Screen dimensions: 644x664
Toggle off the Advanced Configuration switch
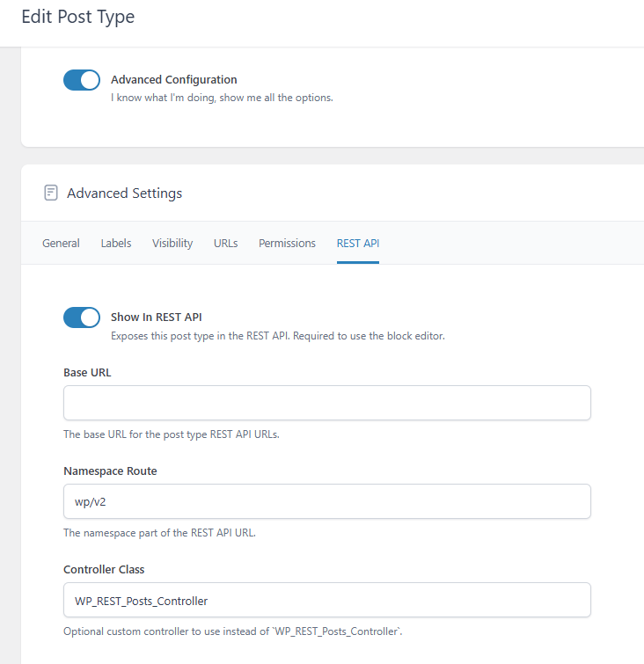point(82,80)
